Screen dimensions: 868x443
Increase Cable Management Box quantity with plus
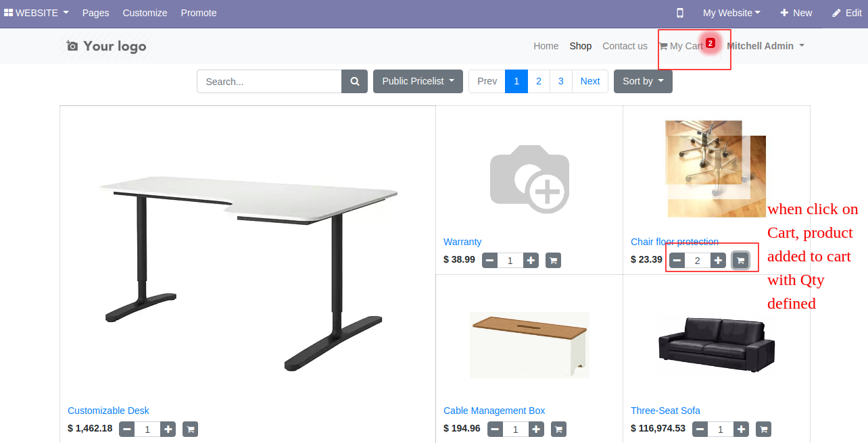(x=536, y=429)
